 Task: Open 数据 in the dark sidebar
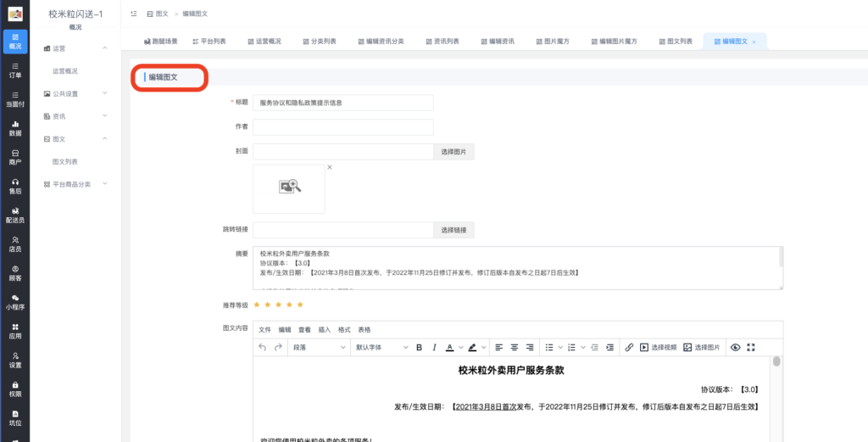tap(15, 128)
